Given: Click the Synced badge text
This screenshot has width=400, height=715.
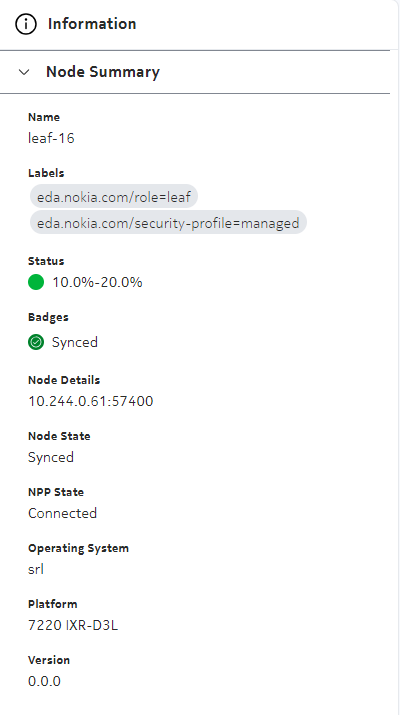Looking at the screenshot, I should (75, 342).
